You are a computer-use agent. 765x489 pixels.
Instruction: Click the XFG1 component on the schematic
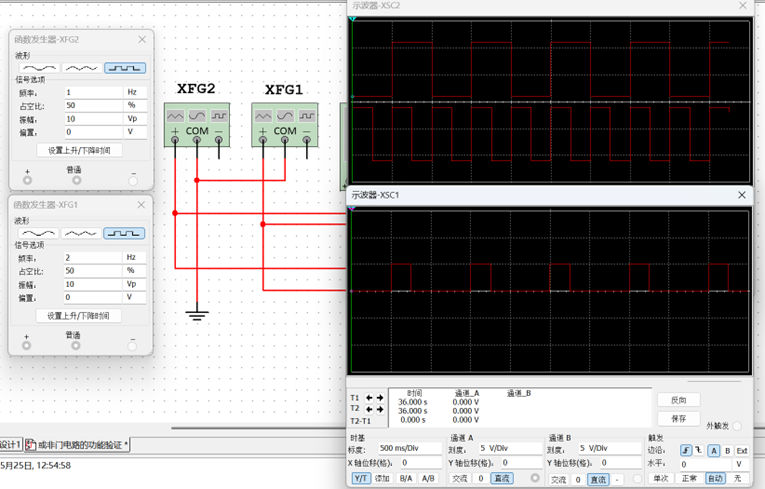[x=285, y=124]
